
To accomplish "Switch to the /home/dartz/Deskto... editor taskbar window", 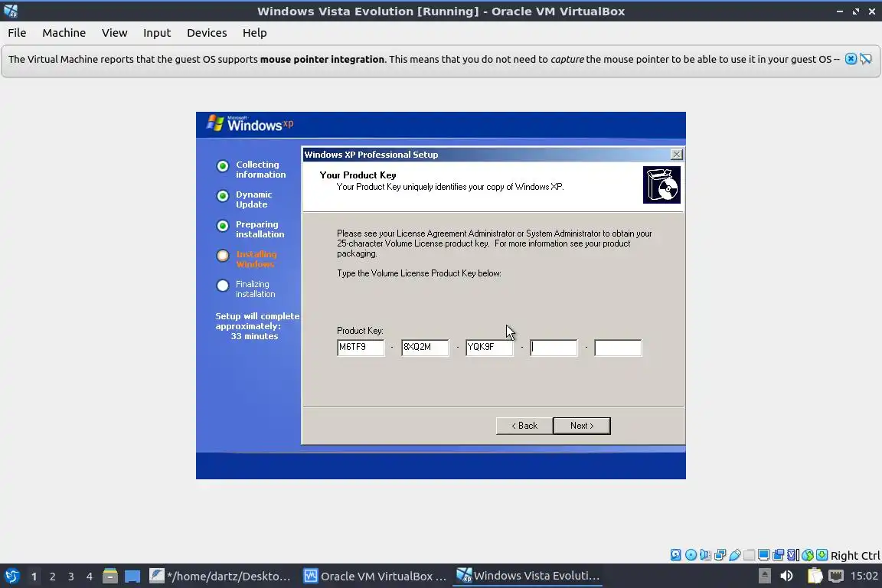I will point(221,577).
